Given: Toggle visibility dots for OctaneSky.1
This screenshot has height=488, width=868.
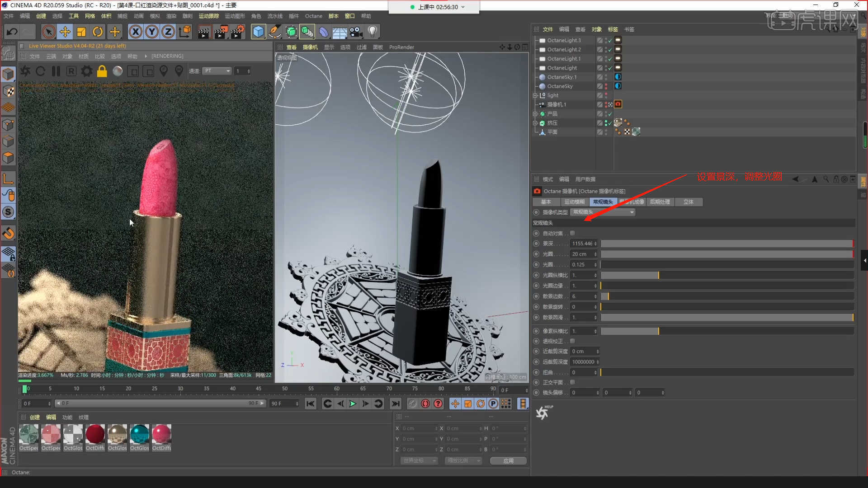Looking at the screenshot, I should tap(606, 77).
